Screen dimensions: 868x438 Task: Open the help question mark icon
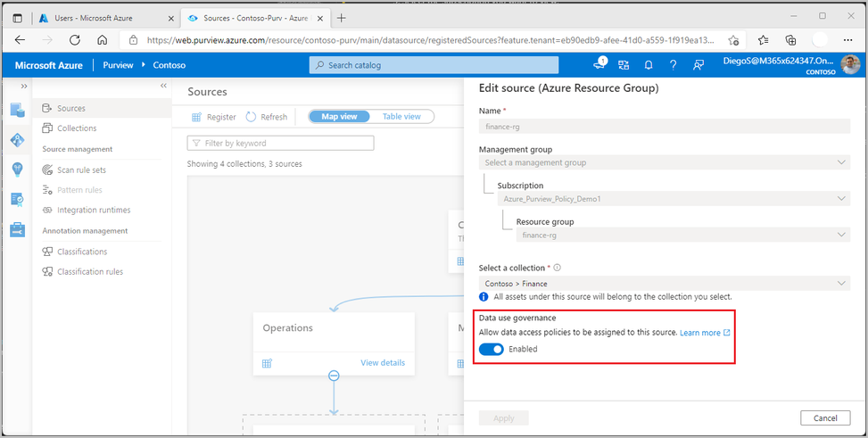point(674,65)
